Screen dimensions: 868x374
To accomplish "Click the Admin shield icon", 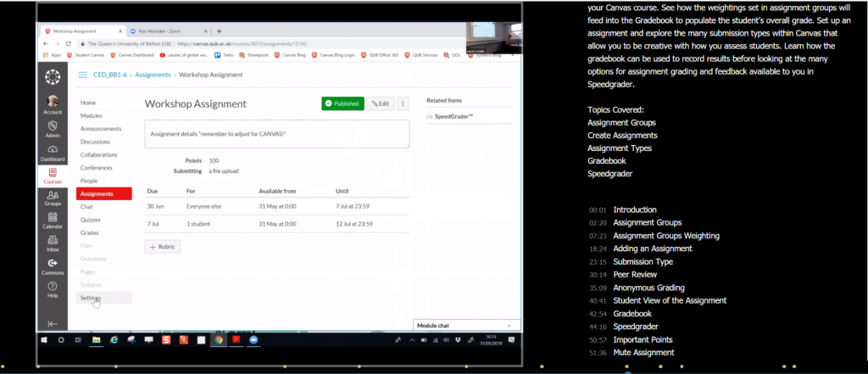I will click(53, 128).
